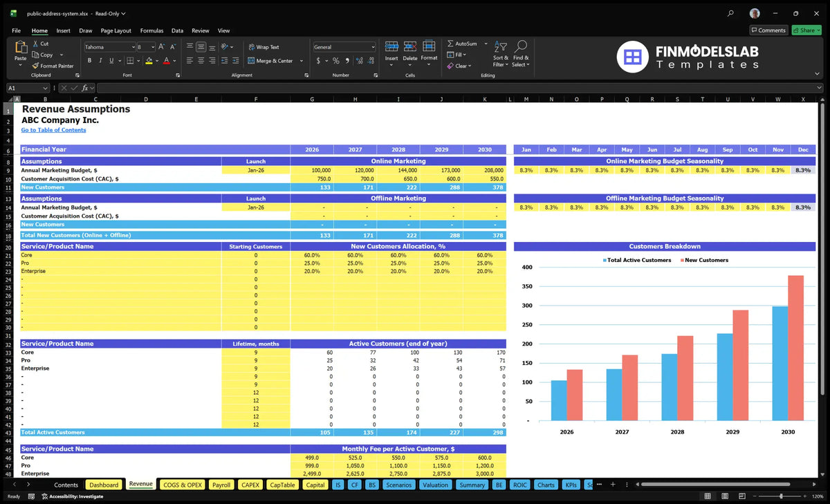Click the Fill Color yellow swatch
The width and height of the screenshot is (830, 504).
[149, 61]
